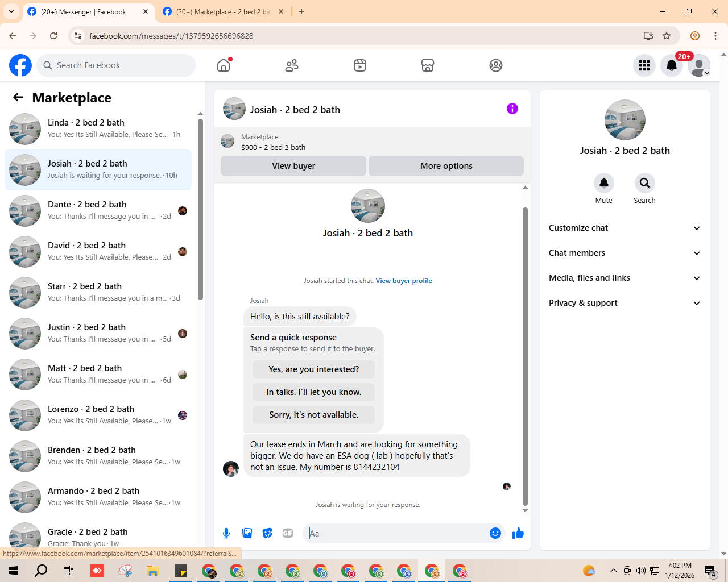Choose a sticker with the sticker icon
Image resolution: width=728 pixels, height=582 pixels.
[x=267, y=533]
